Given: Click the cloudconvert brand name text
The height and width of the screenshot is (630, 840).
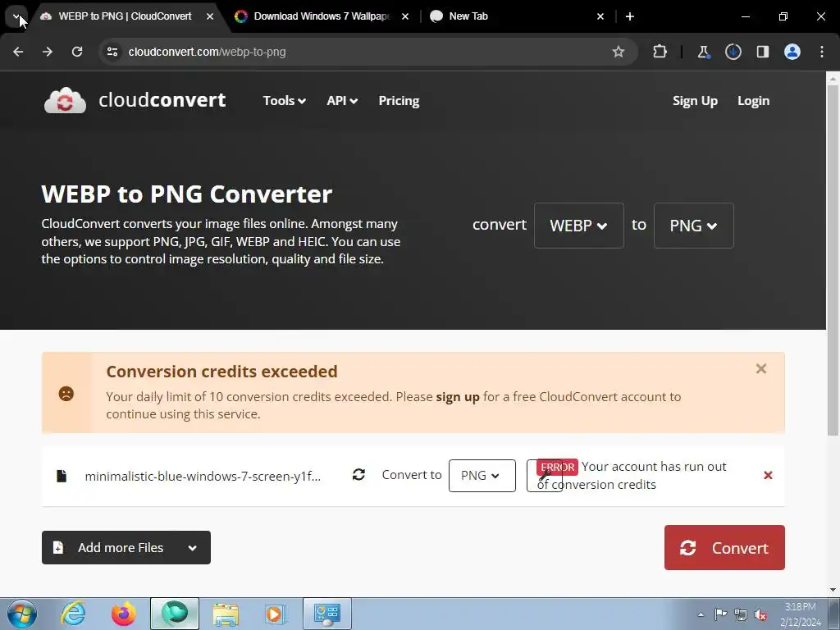Looking at the screenshot, I should [162, 100].
